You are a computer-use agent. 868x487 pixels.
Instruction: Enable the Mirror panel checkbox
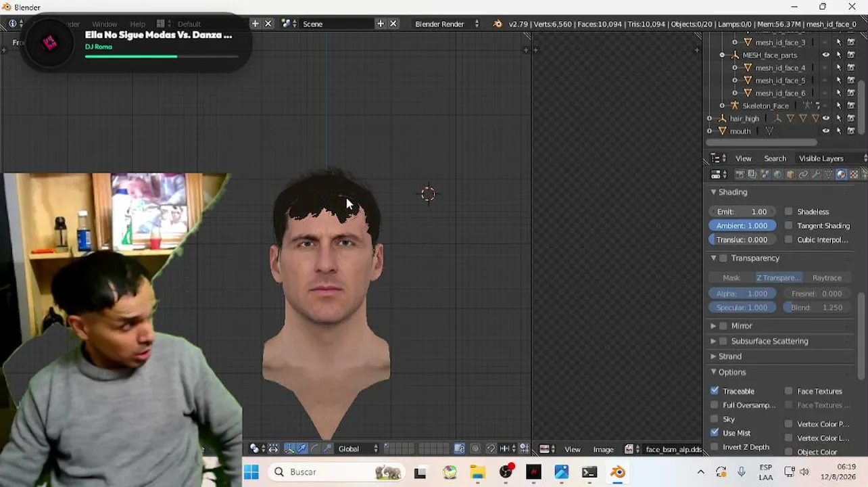click(723, 326)
